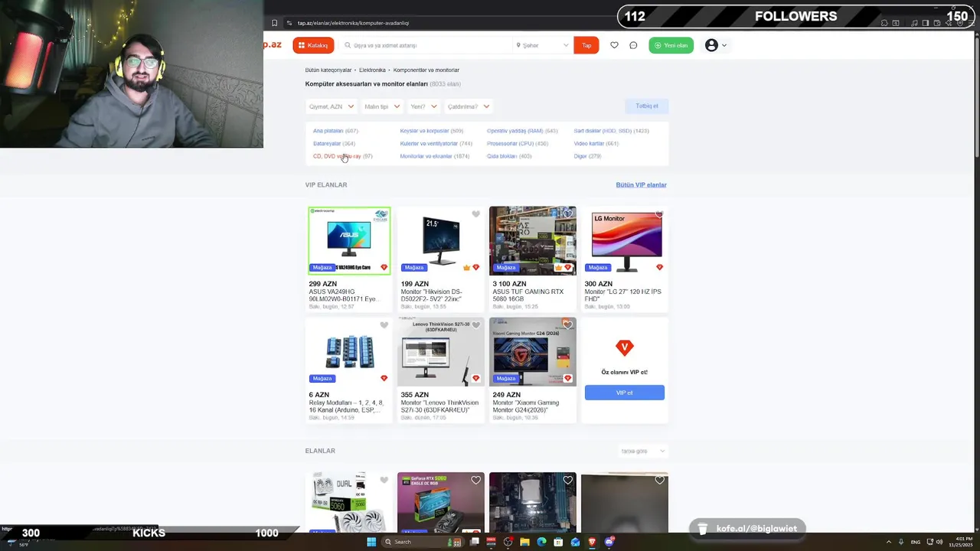Open Digər category

coord(580,156)
